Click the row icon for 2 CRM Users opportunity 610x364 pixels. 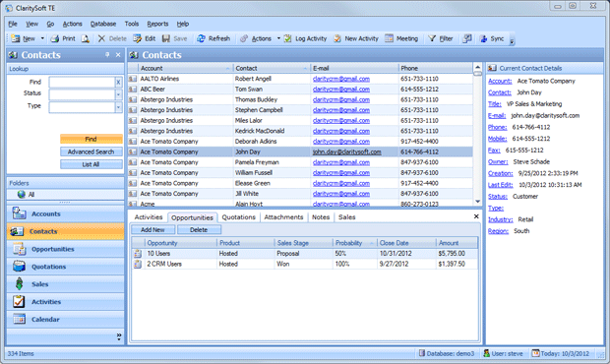click(138, 264)
